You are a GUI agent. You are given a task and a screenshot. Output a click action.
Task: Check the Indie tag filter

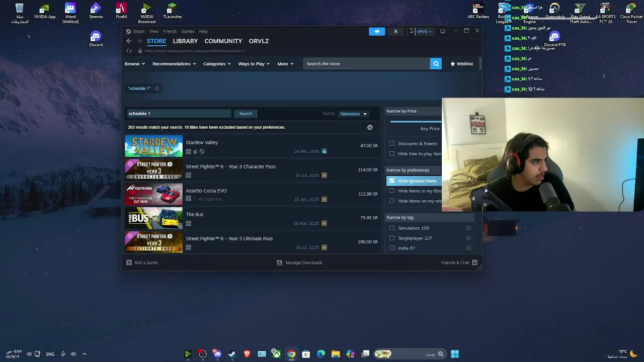(392, 248)
